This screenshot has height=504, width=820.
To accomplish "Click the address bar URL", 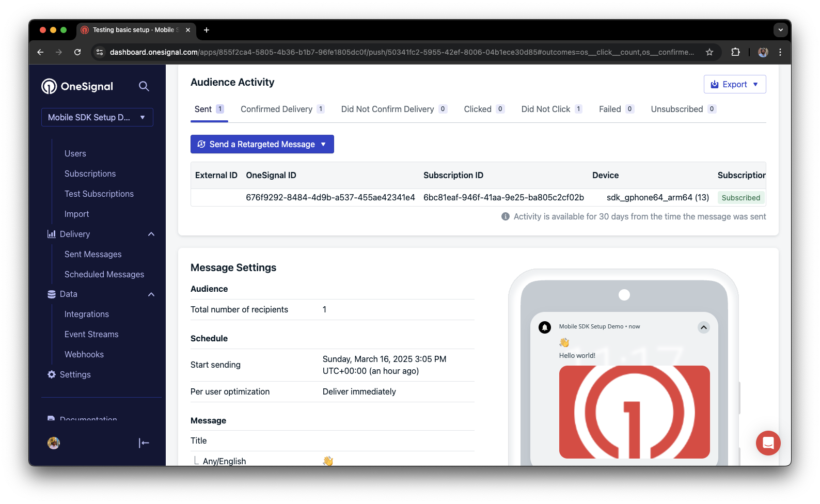I will pyautogui.click(x=402, y=52).
